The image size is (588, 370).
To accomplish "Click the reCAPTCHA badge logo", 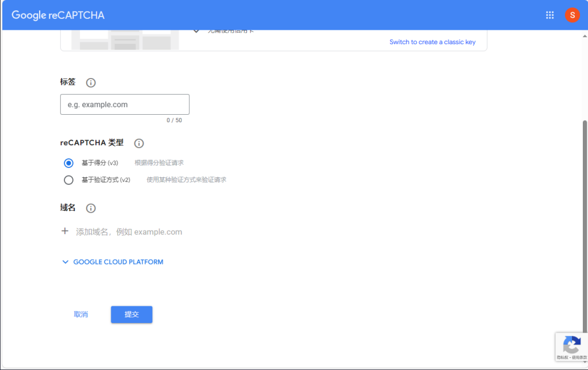I will pos(571,345).
